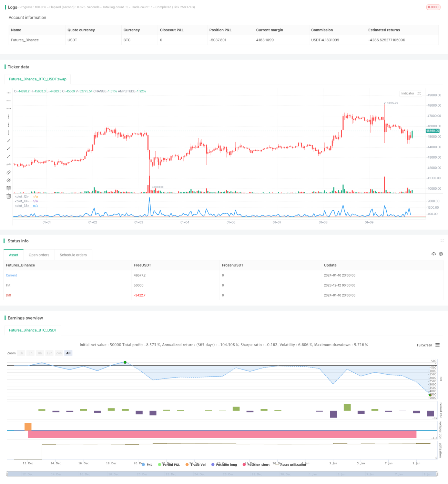Hide the Position short legend series
Screen dimensions: 448x484
256,465
